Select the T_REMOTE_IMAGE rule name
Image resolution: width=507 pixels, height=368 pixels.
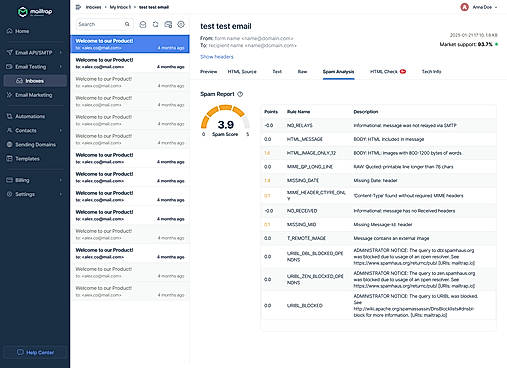[306, 238]
